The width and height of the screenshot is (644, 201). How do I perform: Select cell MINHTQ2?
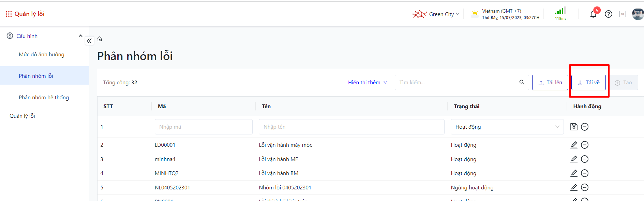click(x=166, y=173)
